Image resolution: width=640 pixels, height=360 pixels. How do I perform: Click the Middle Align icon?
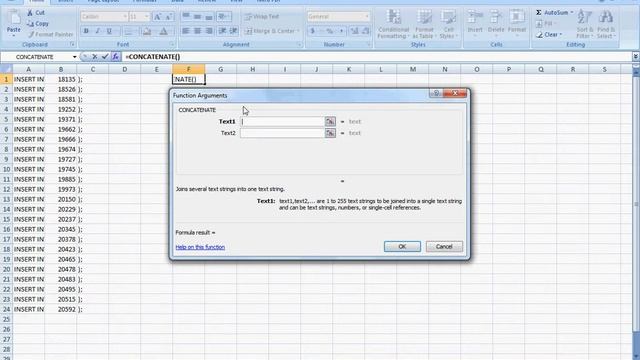(x=198, y=17)
